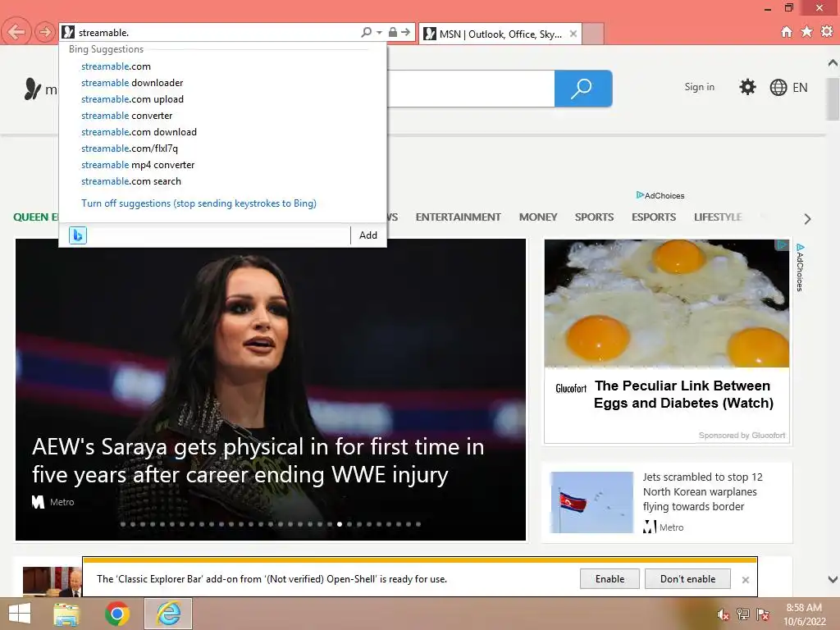
Task: Click the browser Forward arrow button
Action: 45,32
